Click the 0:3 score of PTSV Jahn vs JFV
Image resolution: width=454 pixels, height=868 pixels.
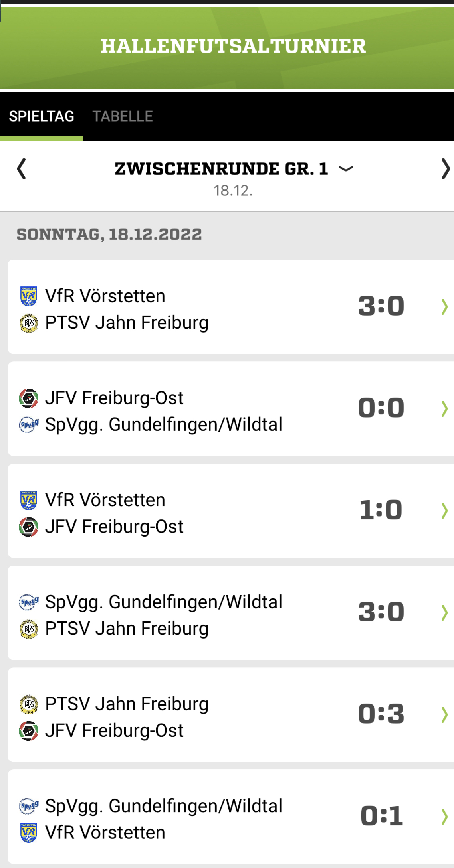(381, 714)
